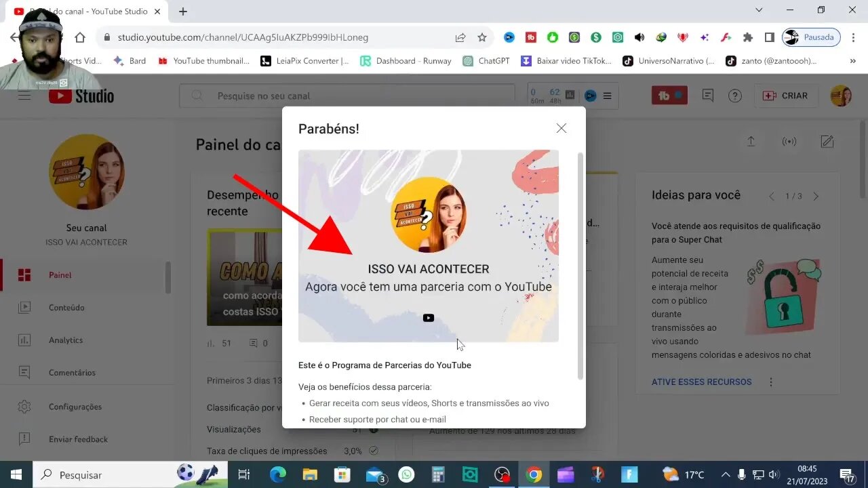Open the weather widget showing 17°C
This screenshot has height=488, width=868.
pos(684,474)
